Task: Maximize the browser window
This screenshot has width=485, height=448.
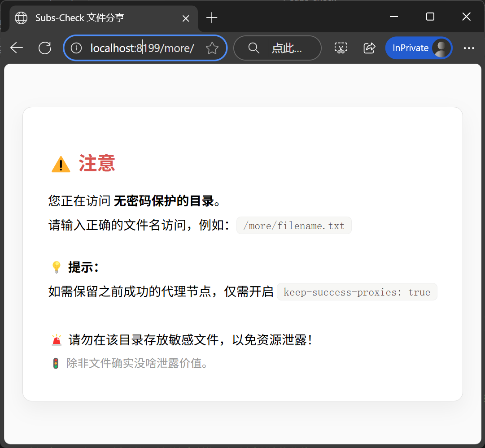Action: tap(430, 17)
